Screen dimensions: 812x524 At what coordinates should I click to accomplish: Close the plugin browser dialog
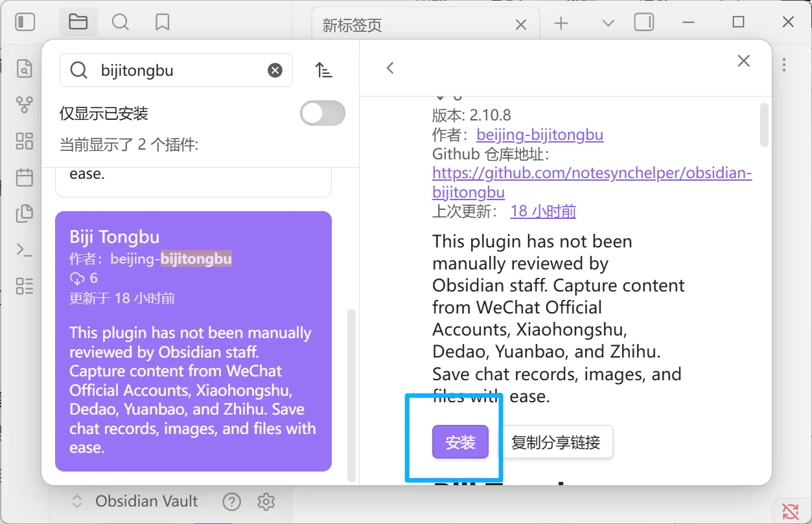(743, 61)
